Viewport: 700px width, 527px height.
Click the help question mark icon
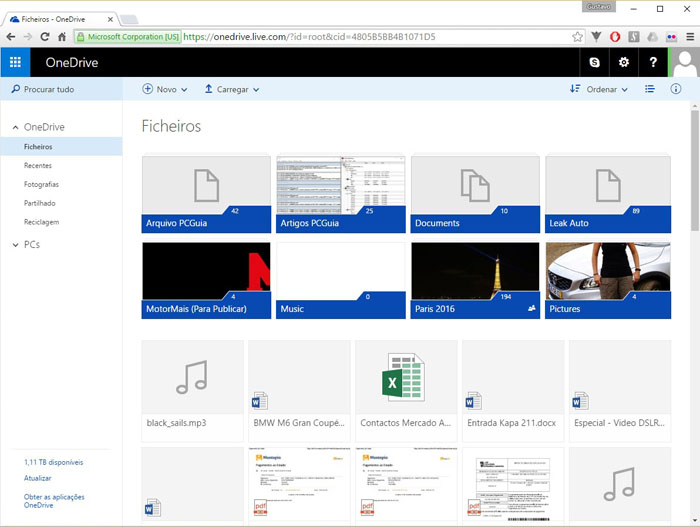653,62
